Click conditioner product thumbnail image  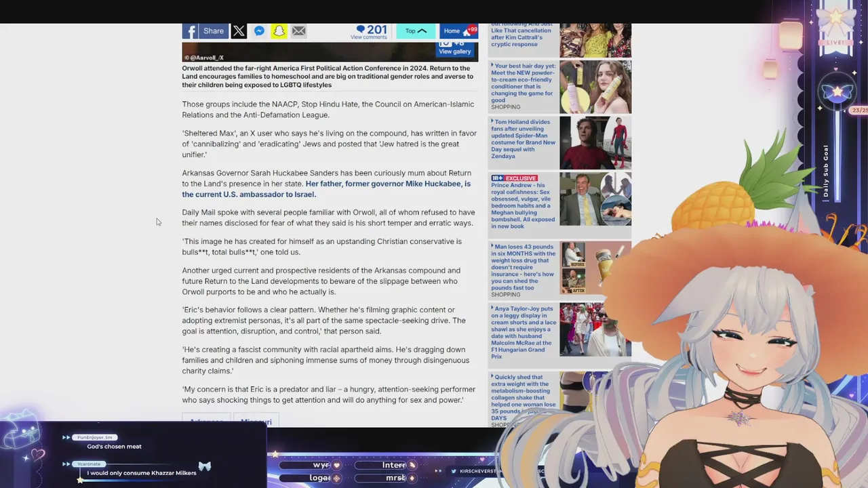(595, 87)
